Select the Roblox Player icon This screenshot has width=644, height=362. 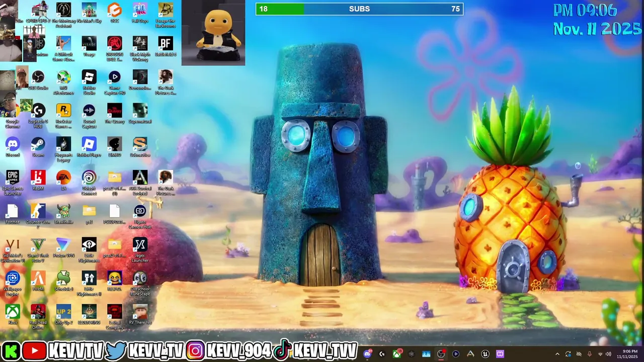(89, 147)
